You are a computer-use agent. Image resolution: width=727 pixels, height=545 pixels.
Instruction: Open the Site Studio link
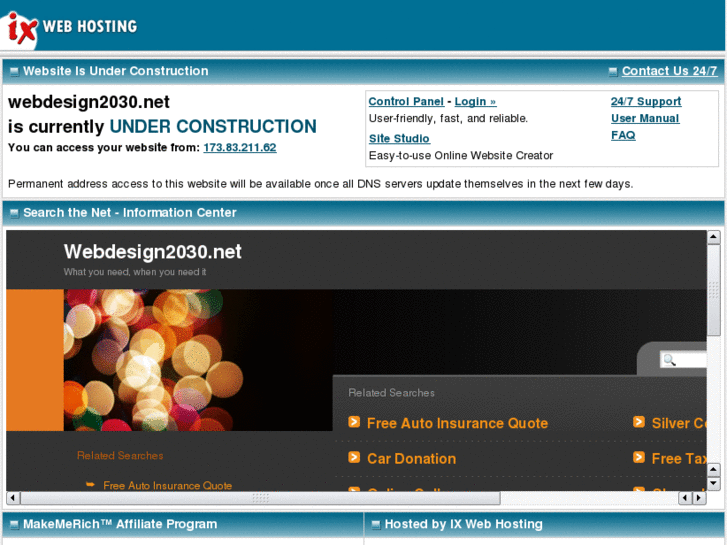[x=399, y=138]
